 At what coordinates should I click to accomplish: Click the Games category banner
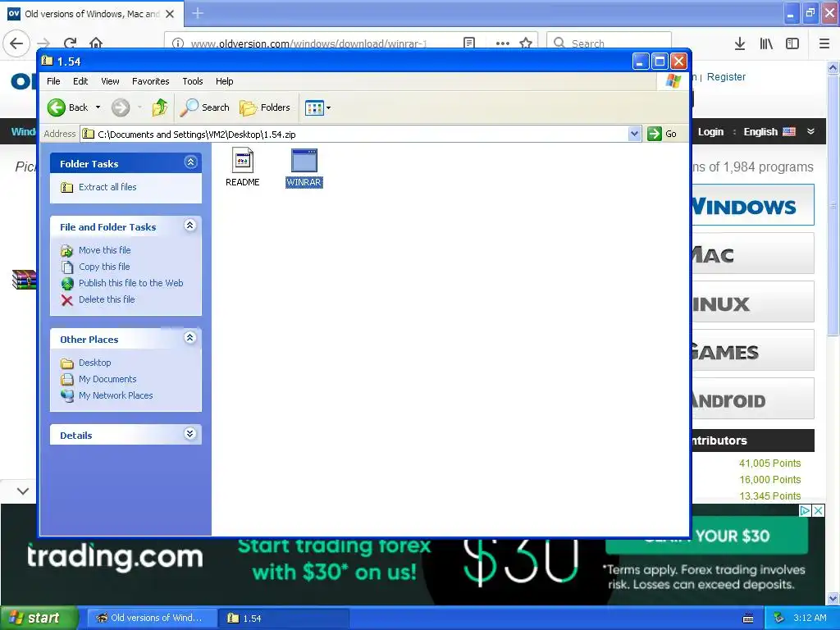(753, 351)
